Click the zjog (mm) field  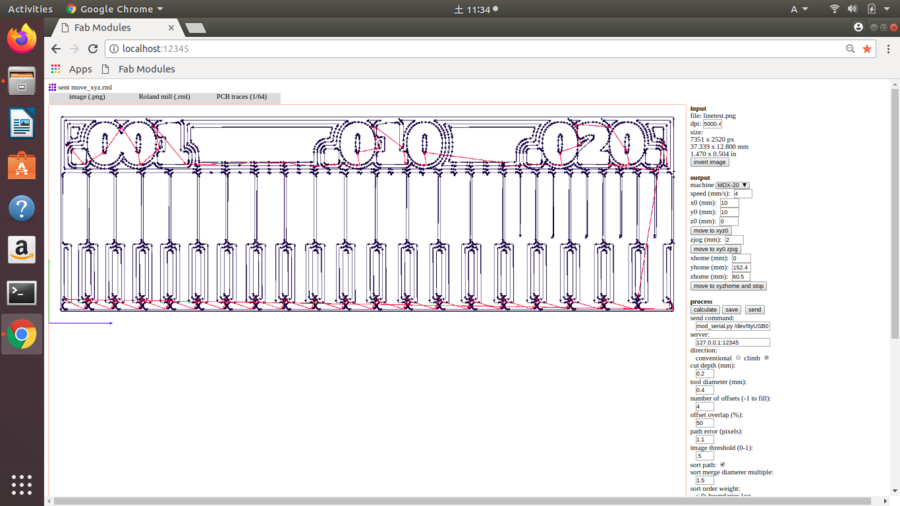pos(734,240)
